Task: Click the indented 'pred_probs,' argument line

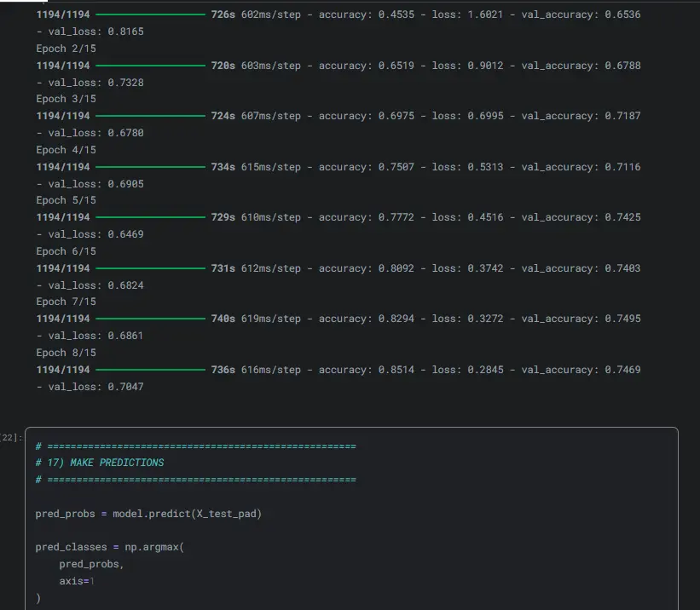Action: pos(91,564)
